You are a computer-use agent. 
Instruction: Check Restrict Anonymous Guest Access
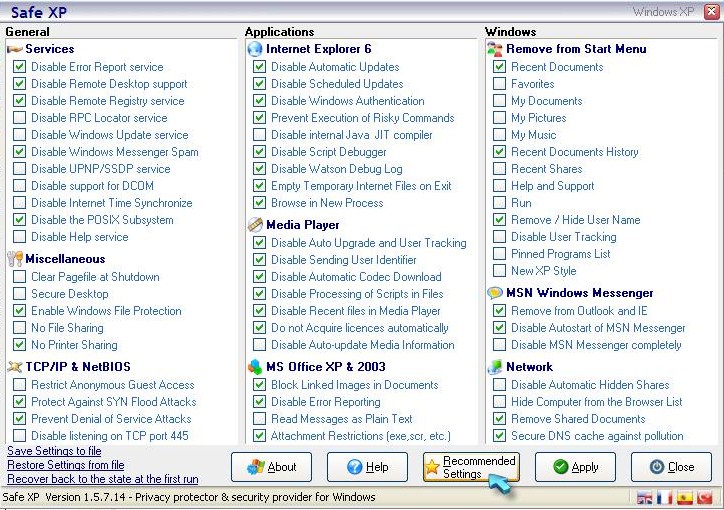[19, 384]
